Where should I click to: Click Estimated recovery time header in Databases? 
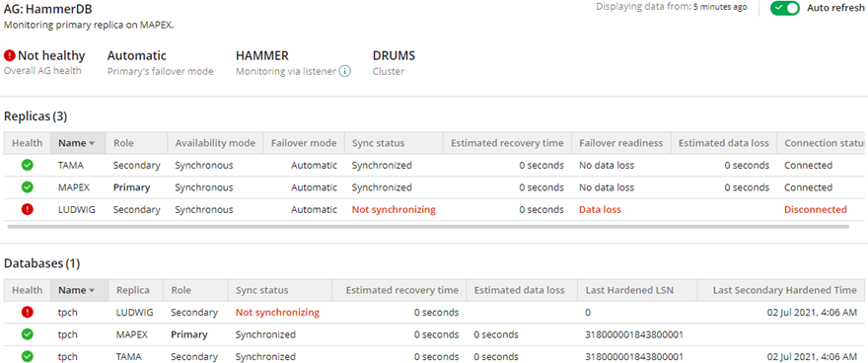pyautogui.click(x=399, y=290)
